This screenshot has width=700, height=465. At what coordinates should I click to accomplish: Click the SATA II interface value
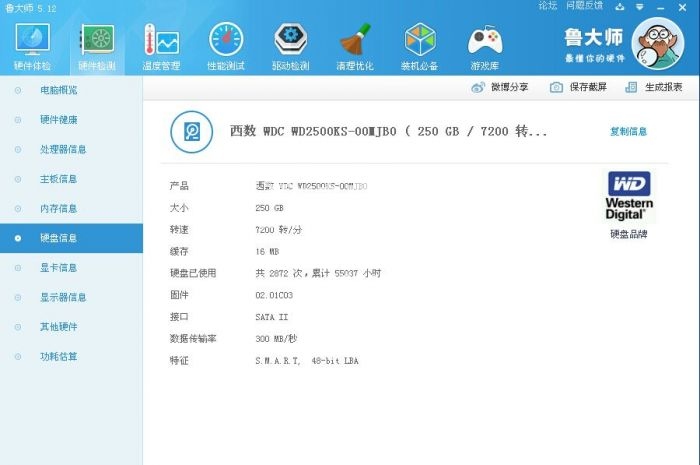click(x=272, y=317)
